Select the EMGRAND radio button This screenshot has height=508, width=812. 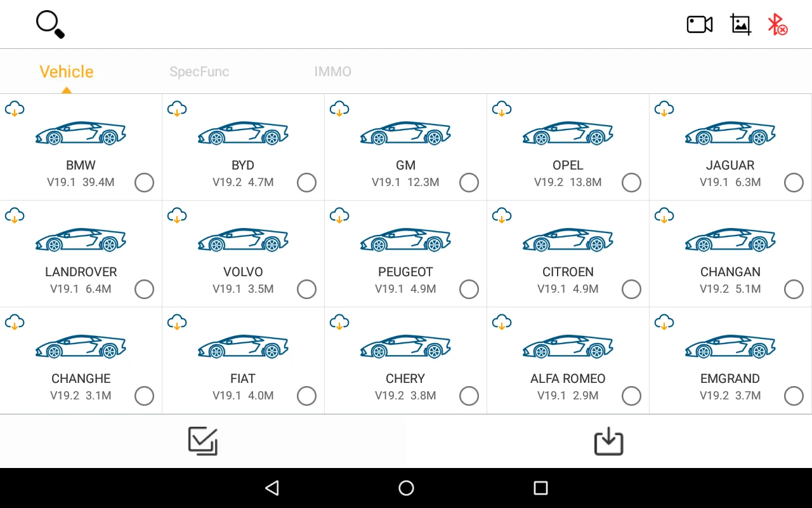coord(794,396)
